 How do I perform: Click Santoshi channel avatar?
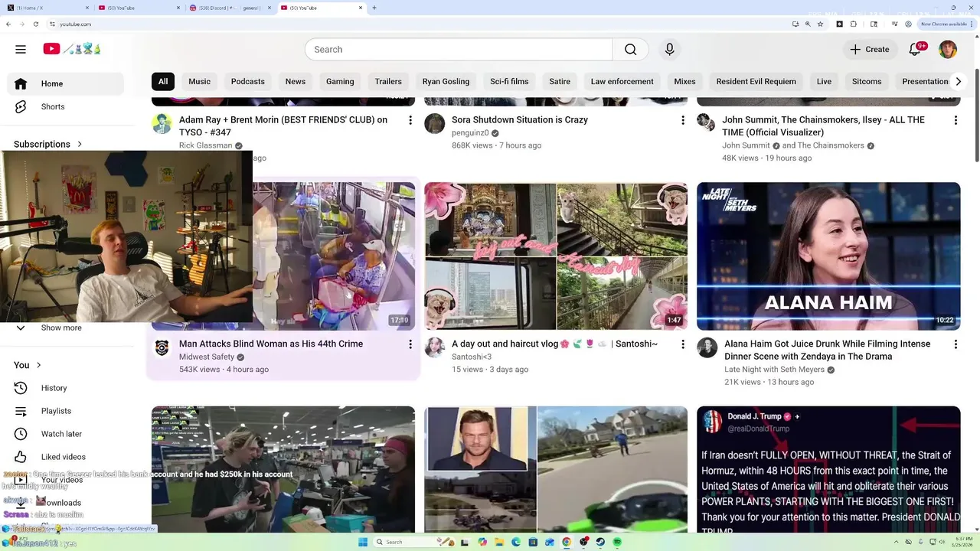[x=435, y=347]
